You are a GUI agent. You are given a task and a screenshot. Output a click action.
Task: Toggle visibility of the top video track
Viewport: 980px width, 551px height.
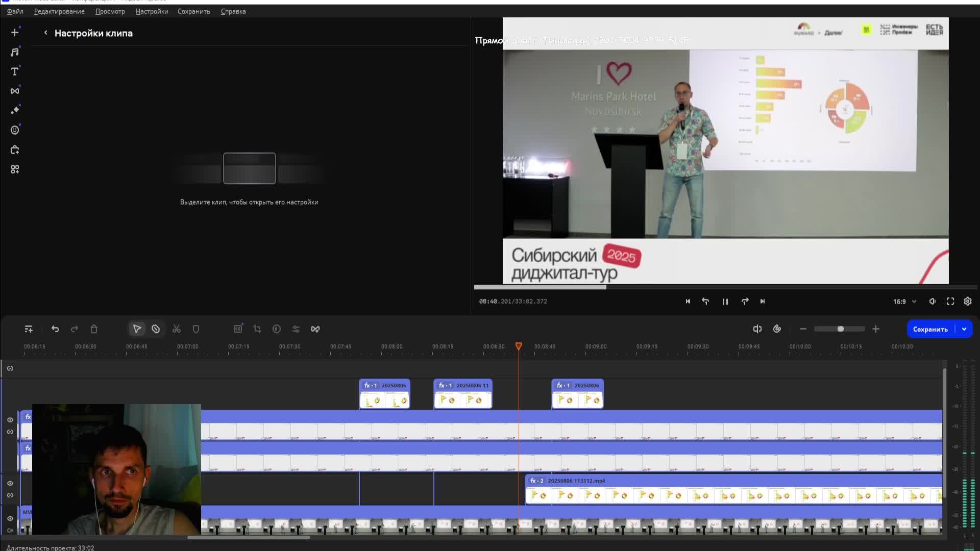(10, 420)
